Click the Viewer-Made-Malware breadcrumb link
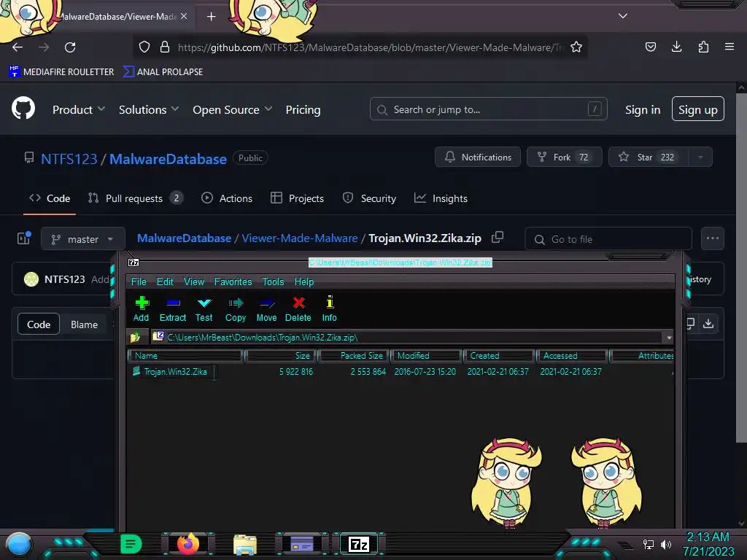This screenshot has height=560, width=747. tap(300, 238)
